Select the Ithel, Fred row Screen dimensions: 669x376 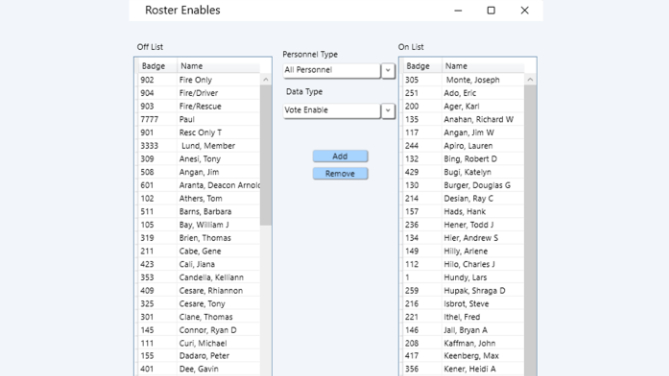[x=463, y=317]
